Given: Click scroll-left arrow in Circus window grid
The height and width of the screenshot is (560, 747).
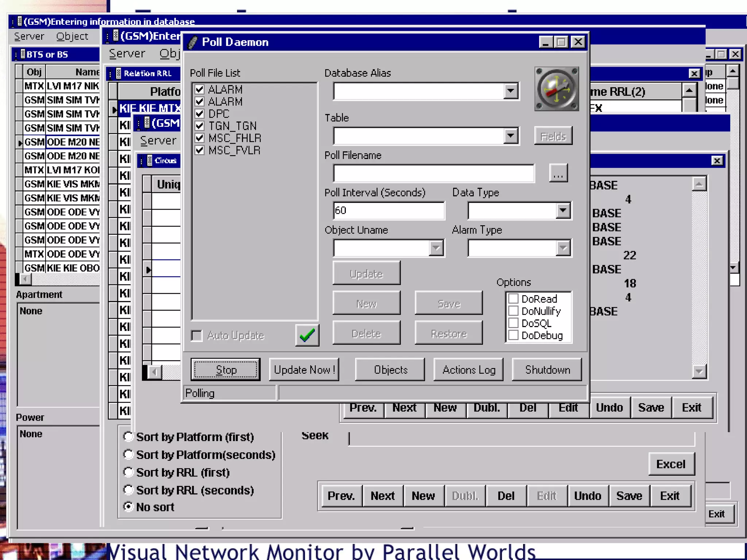Looking at the screenshot, I should [x=155, y=372].
